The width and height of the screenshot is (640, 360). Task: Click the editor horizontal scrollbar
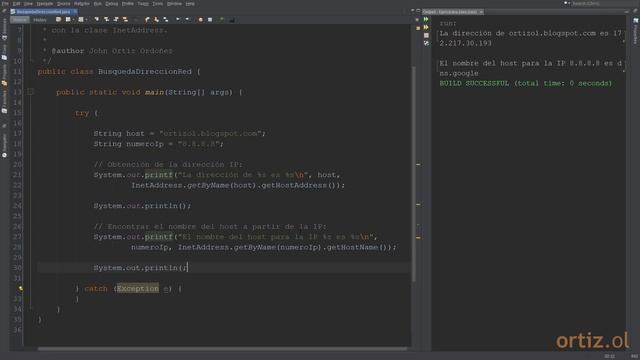222,349
